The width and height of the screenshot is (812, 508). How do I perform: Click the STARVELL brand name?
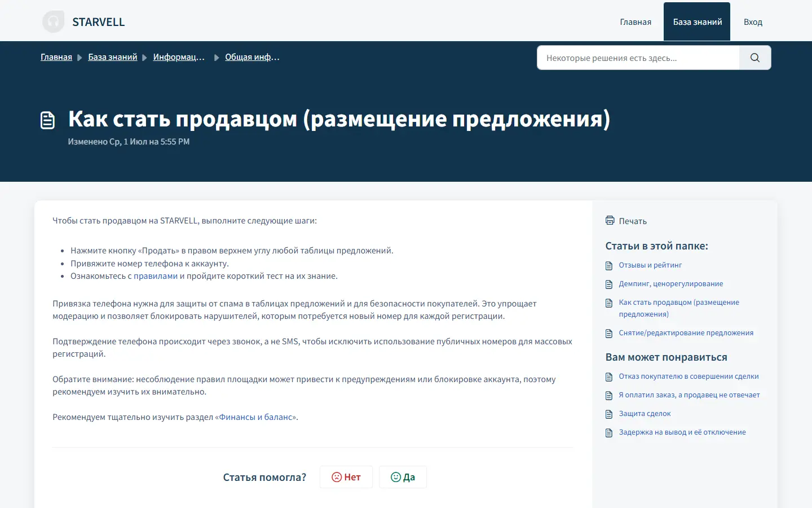99,22
